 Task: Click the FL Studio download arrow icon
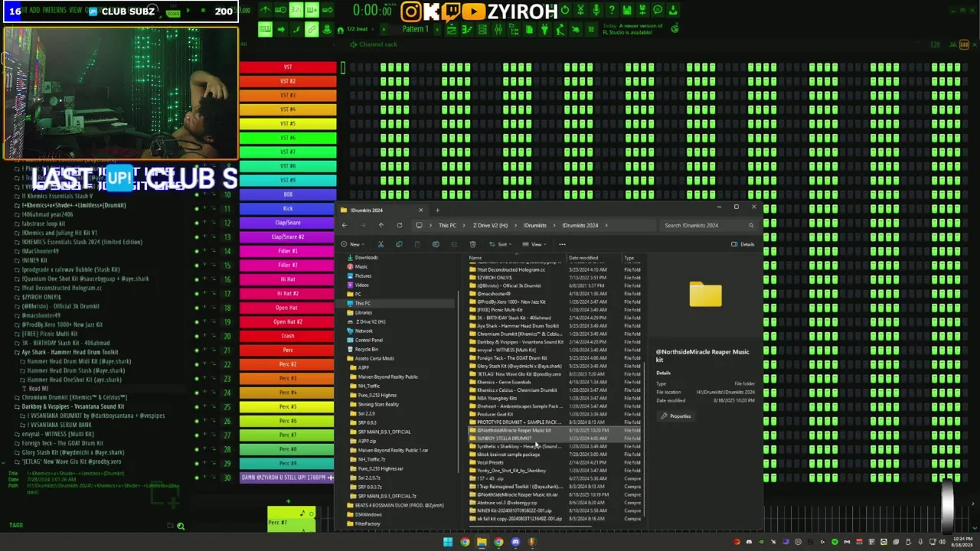click(673, 10)
